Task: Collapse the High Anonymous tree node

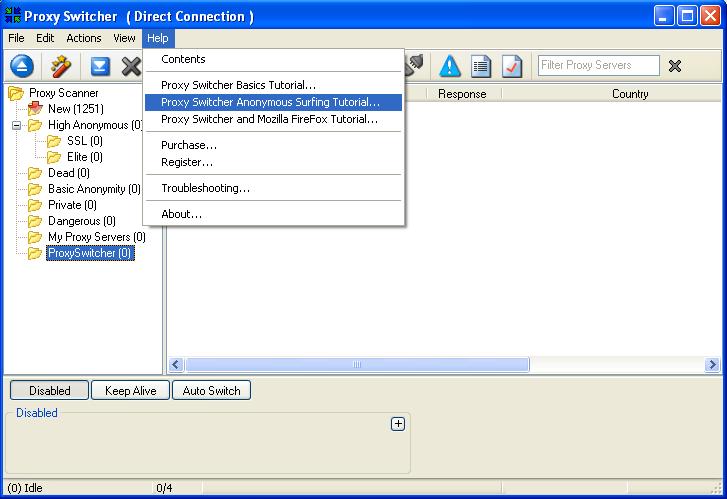Action: pyautogui.click(x=17, y=125)
